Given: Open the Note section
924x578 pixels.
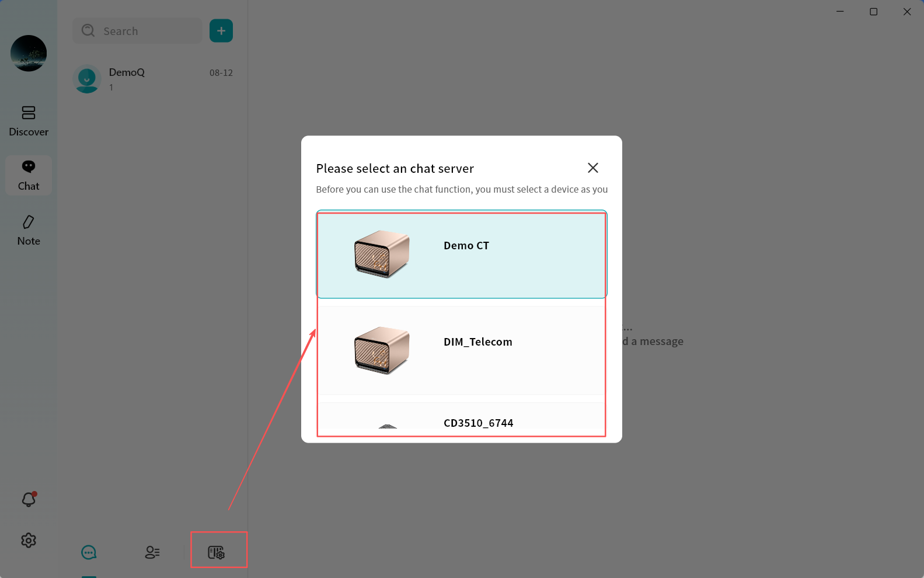Looking at the screenshot, I should tap(29, 230).
